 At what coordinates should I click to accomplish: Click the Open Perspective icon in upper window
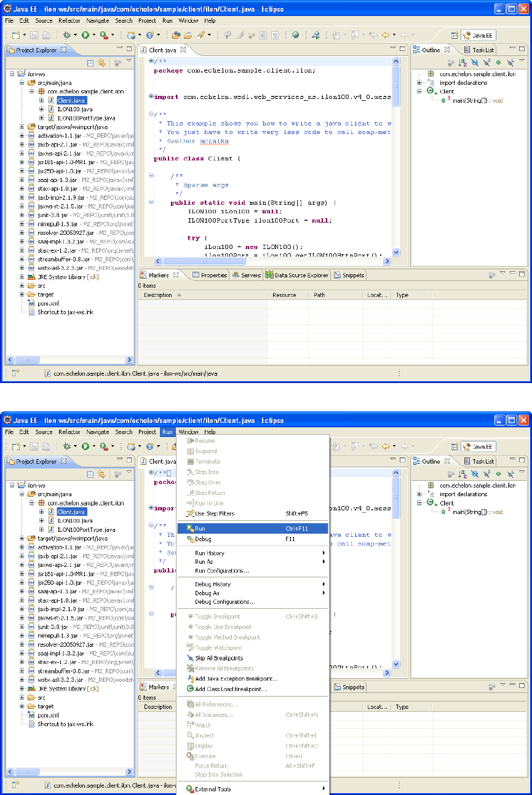pos(454,35)
